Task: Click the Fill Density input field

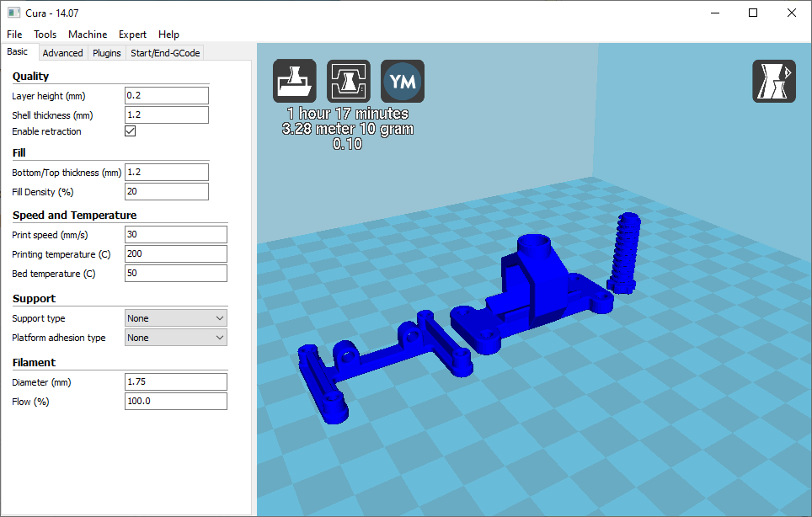Action: pyautogui.click(x=166, y=191)
